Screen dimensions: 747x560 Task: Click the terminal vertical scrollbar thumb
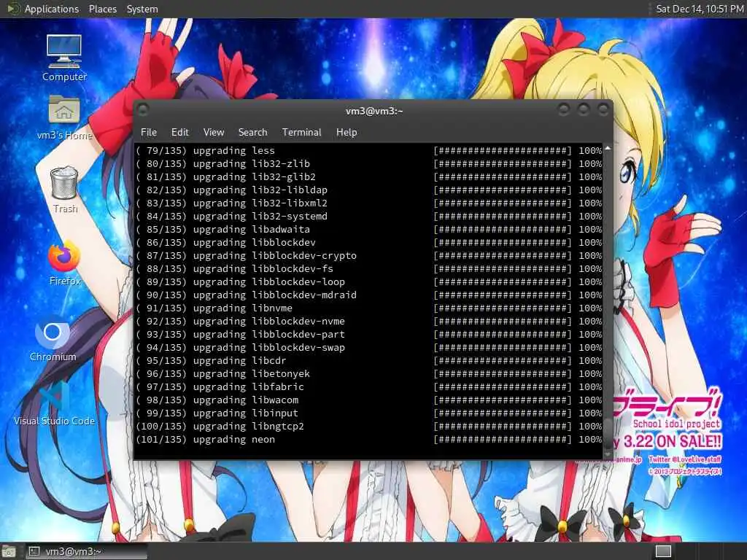click(x=608, y=433)
